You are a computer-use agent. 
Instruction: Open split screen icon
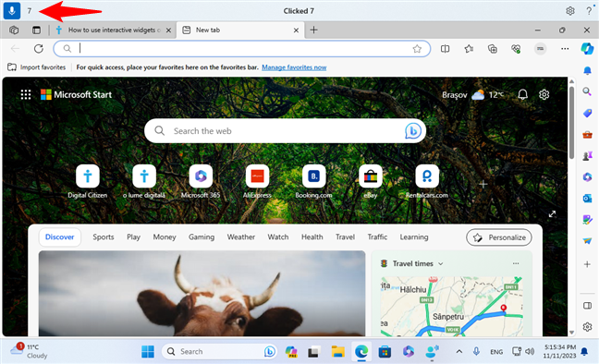445,49
